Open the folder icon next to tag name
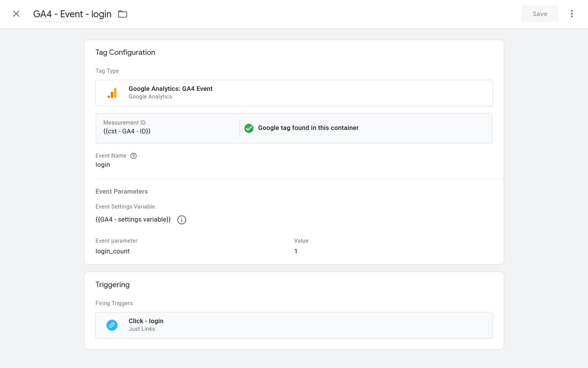The height and width of the screenshot is (368, 588). 123,14
